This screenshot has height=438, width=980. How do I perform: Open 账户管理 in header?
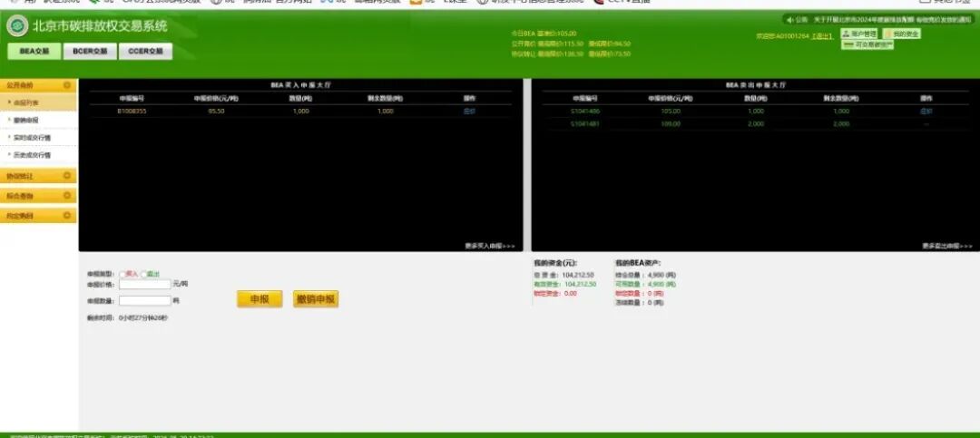(x=860, y=34)
